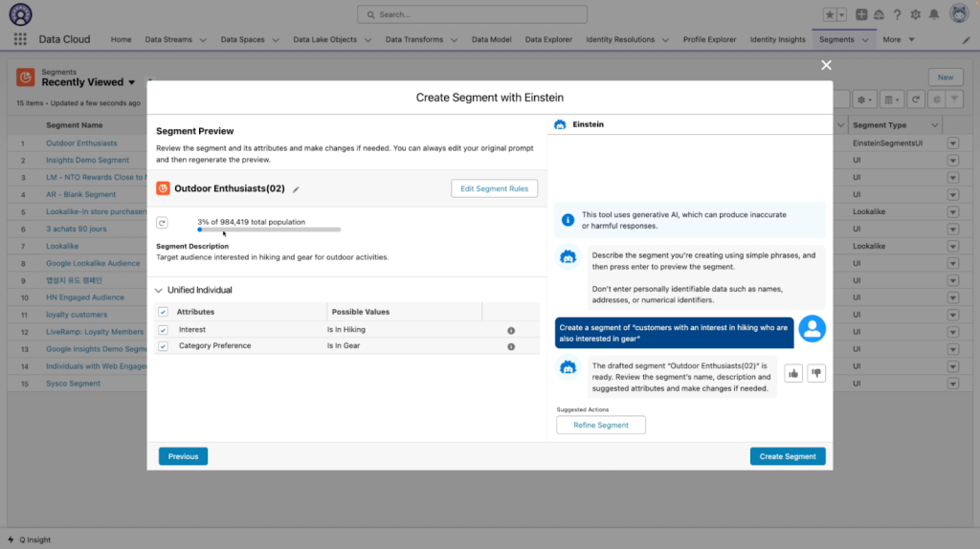980x549 pixels.
Task: Switch to the Profile Explorer tab
Action: pyautogui.click(x=709, y=39)
